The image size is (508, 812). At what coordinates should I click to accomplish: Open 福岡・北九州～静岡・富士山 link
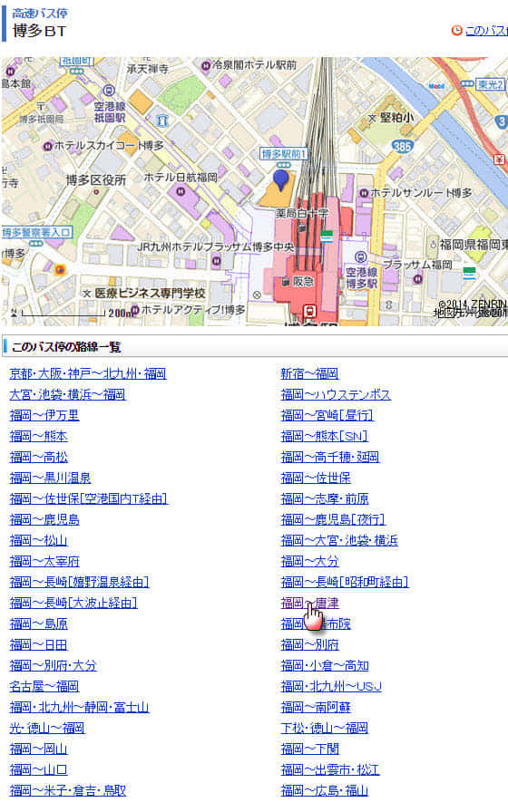click(x=79, y=707)
